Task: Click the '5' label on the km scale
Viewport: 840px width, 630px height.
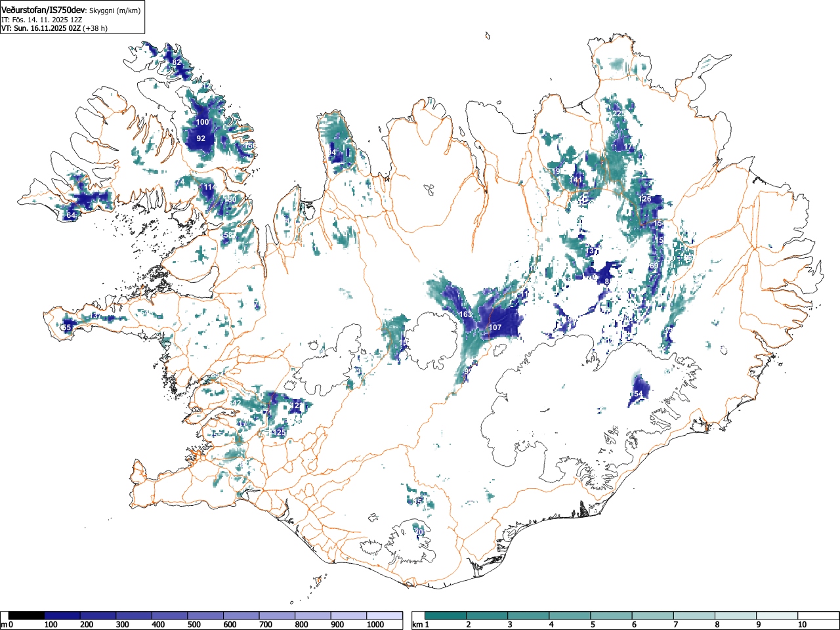Action: click(593, 625)
